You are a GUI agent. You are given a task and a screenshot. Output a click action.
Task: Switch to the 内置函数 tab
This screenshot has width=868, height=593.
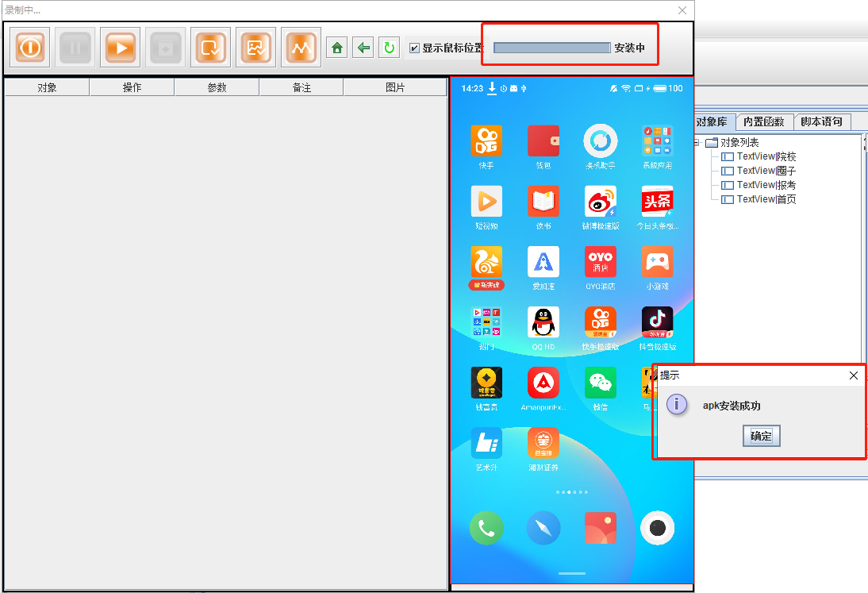coord(763,122)
